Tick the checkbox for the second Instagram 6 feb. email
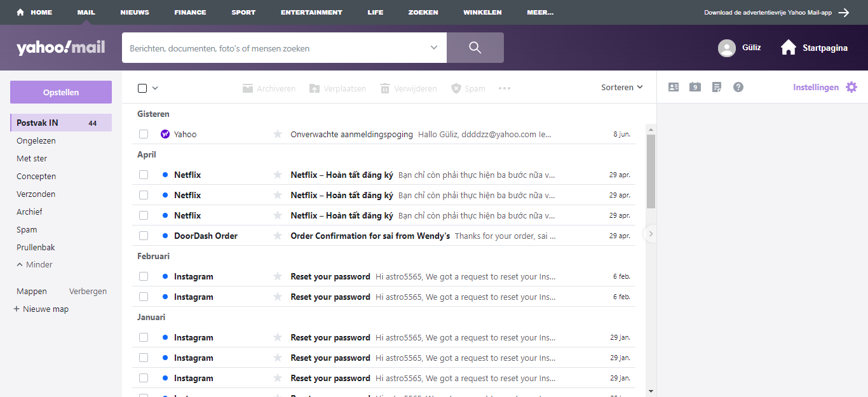 click(144, 297)
